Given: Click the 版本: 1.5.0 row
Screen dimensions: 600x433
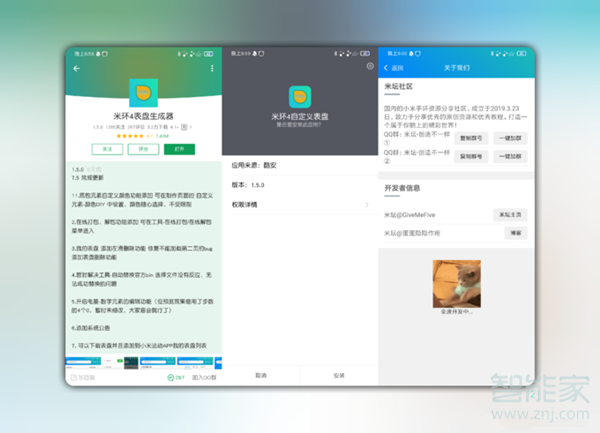Looking at the screenshot, I should click(300, 185).
